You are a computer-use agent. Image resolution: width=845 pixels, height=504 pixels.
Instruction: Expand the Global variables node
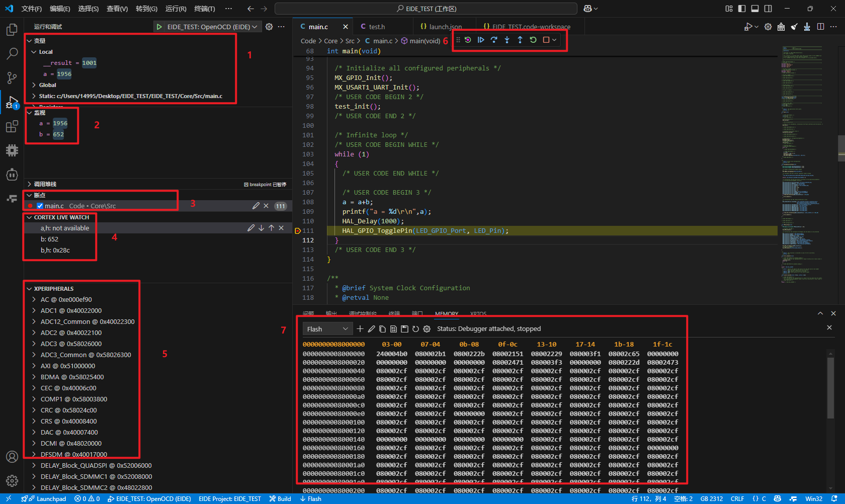coord(34,85)
